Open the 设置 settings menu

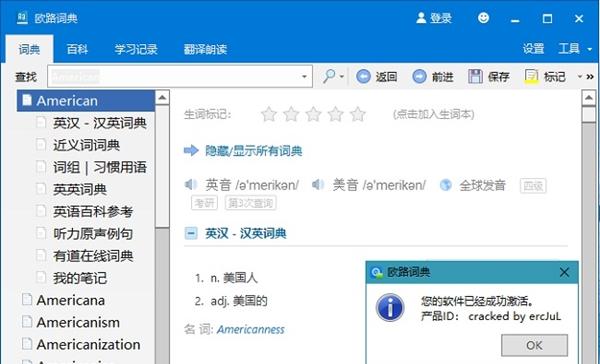coord(533,49)
